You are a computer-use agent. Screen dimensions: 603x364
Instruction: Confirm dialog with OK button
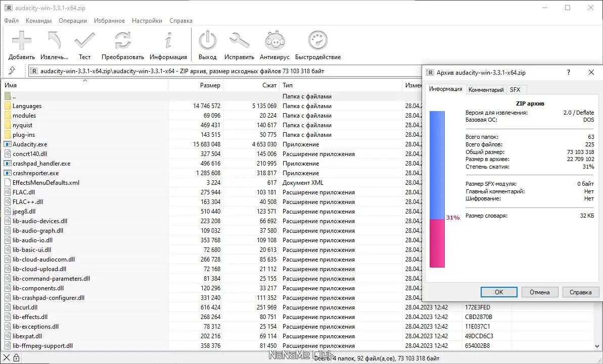[499, 292]
